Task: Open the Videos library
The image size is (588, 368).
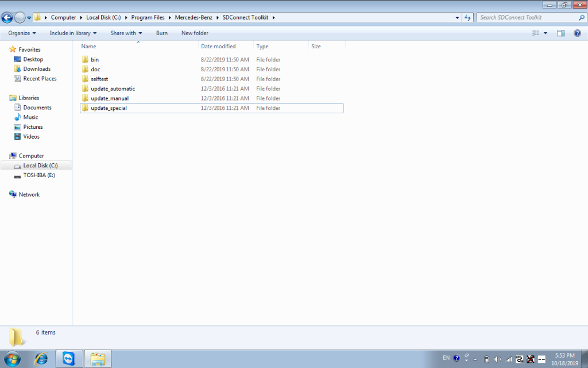Action: (31, 137)
